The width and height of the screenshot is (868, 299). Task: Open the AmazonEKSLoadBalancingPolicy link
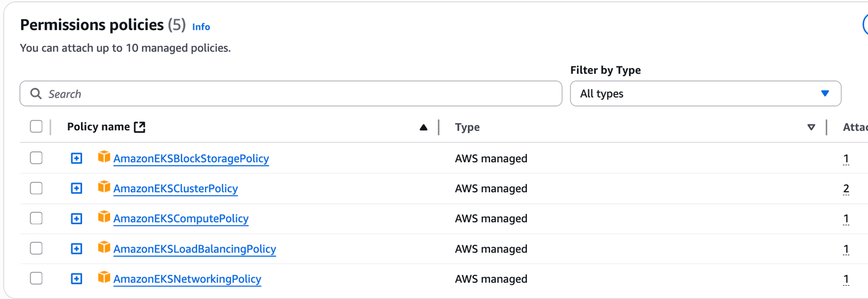coord(195,249)
